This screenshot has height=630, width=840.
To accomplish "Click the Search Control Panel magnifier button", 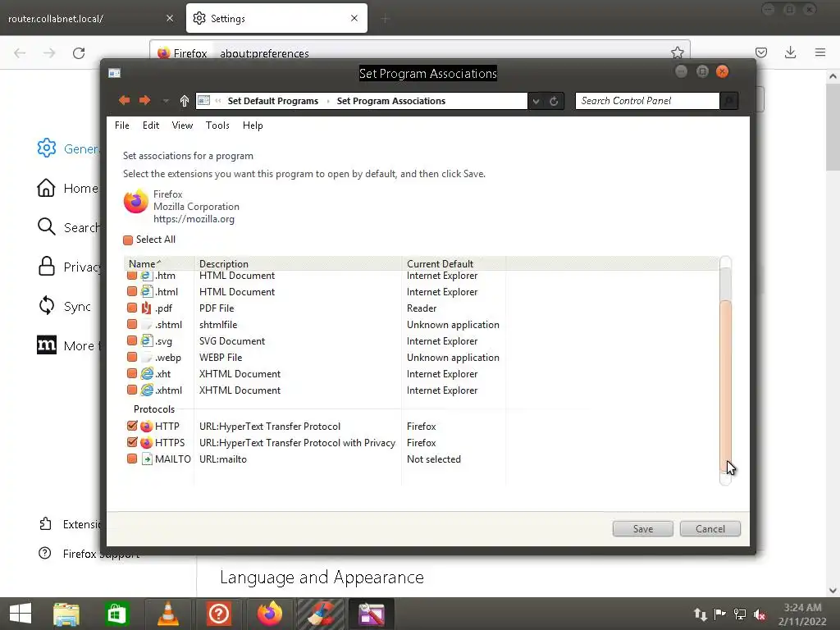I will coord(728,101).
